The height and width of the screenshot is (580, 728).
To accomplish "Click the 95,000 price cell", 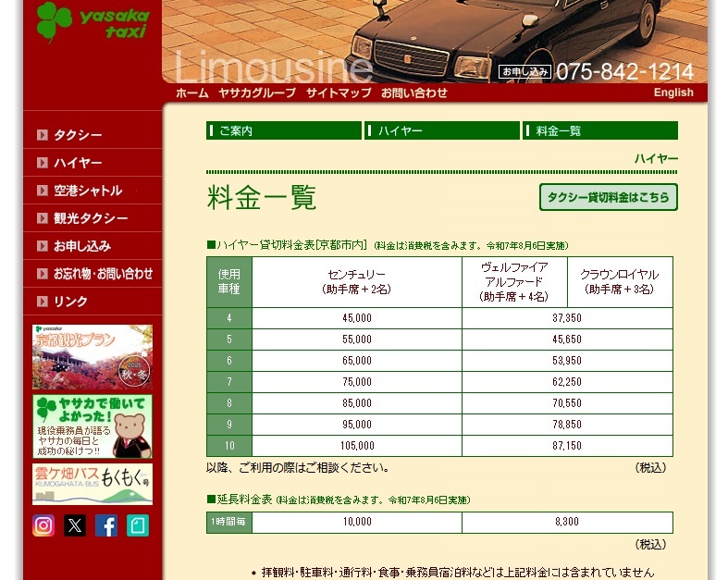I will click(356, 425).
